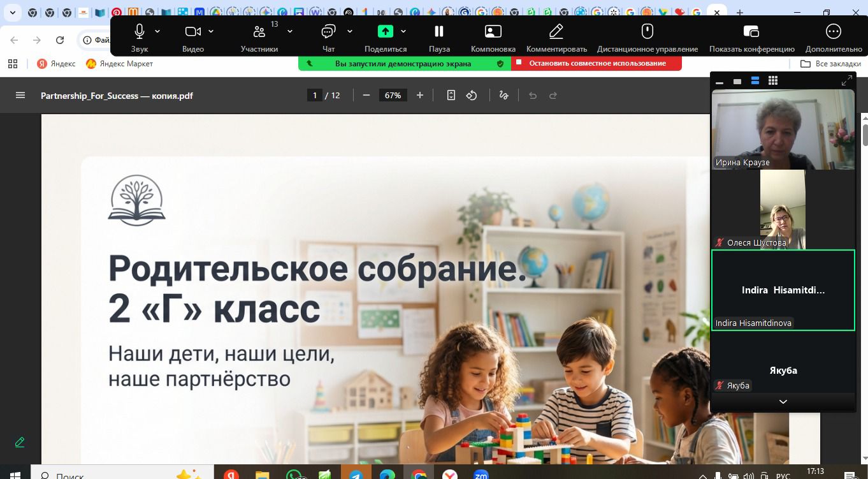This screenshot has height=479, width=868.
Task: Click the Комментировать pencil icon
Action: point(556,32)
